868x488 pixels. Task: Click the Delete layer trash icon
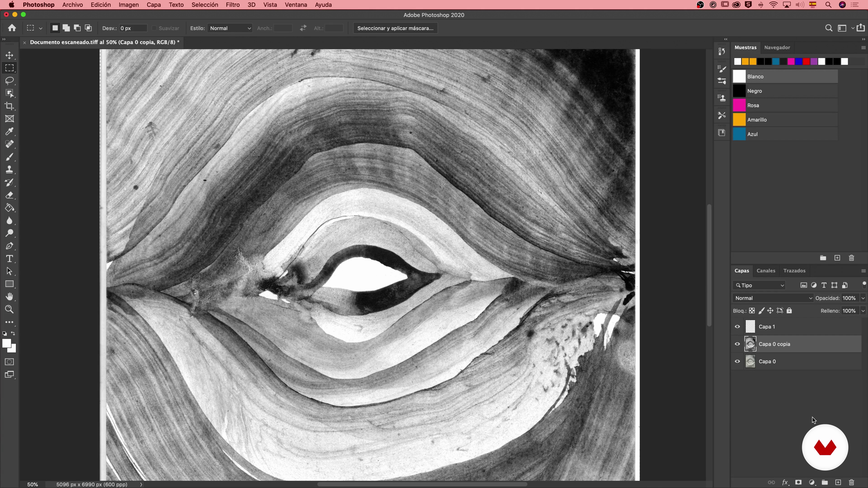pyautogui.click(x=851, y=482)
